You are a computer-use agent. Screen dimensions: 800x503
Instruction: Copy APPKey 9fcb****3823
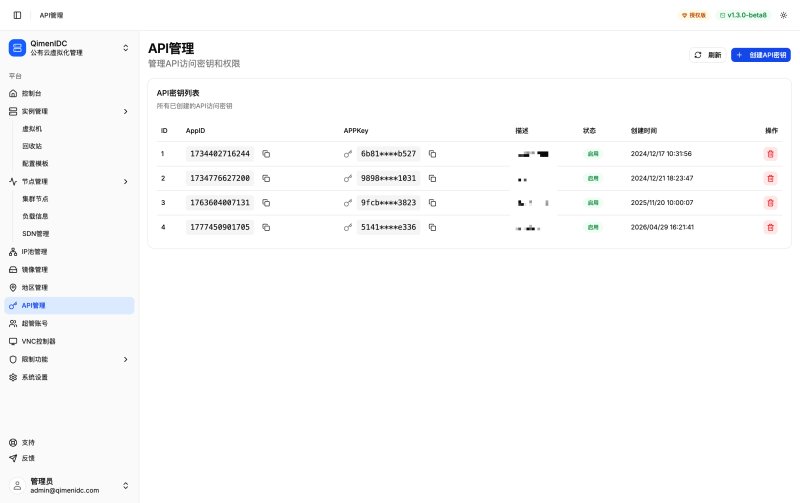[x=432, y=203]
